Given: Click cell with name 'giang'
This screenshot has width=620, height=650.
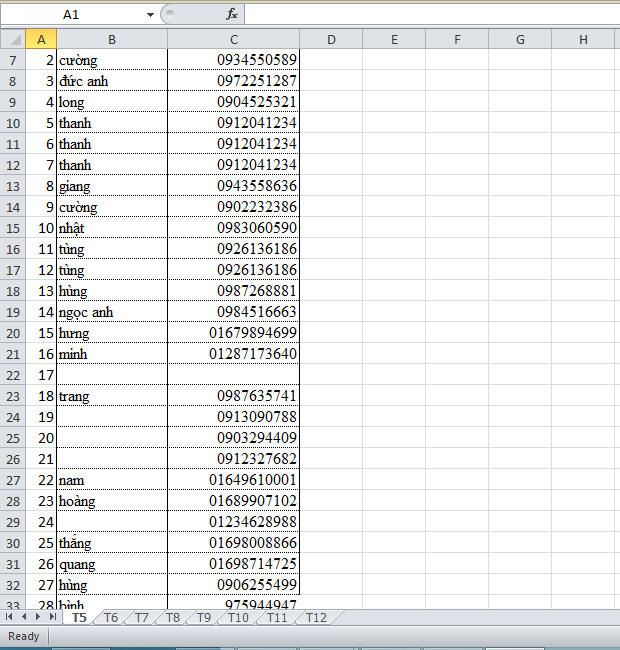Looking at the screenshot, I should click(x=112, y=186).
